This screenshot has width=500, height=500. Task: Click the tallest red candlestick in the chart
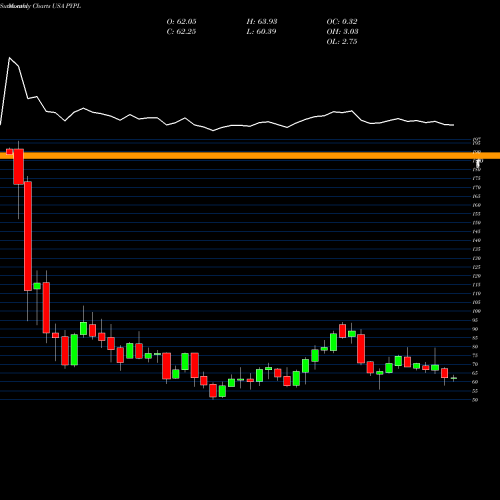click(x=28, y=236)
